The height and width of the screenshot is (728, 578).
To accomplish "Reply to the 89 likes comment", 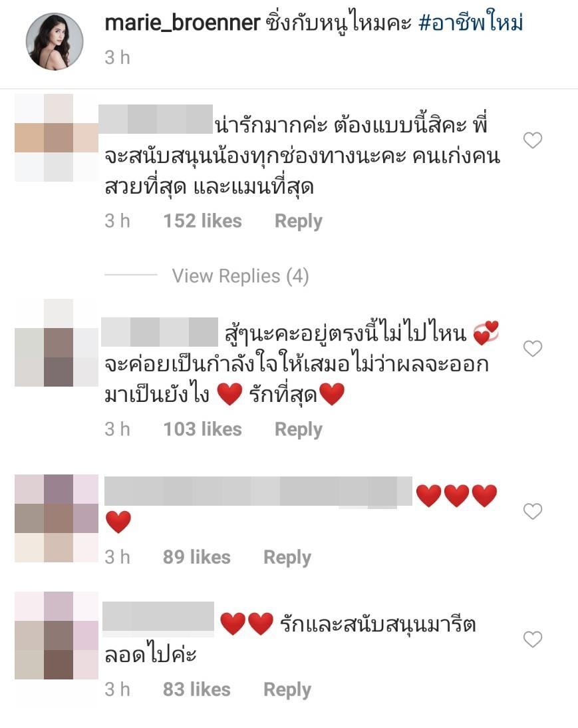I will coord(287,558).
